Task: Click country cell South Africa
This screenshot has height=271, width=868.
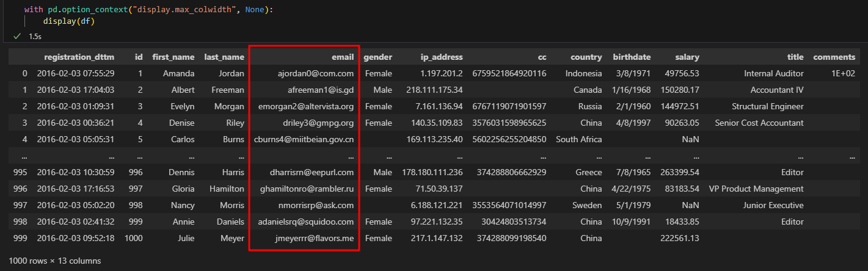Action: coord(580,139)
